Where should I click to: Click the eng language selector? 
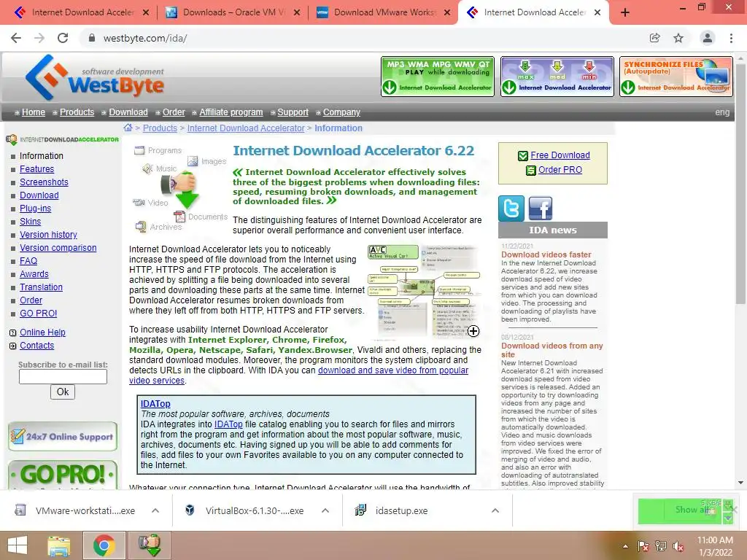click(x=722, y=112)
